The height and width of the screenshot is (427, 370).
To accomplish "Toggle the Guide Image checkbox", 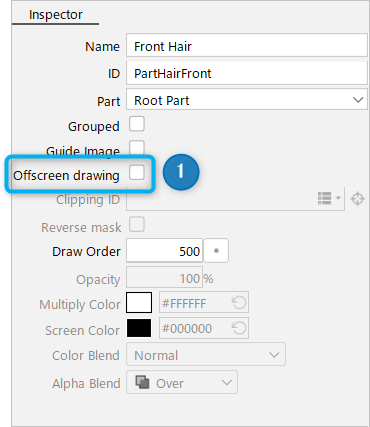I will [x=137, y=148].
